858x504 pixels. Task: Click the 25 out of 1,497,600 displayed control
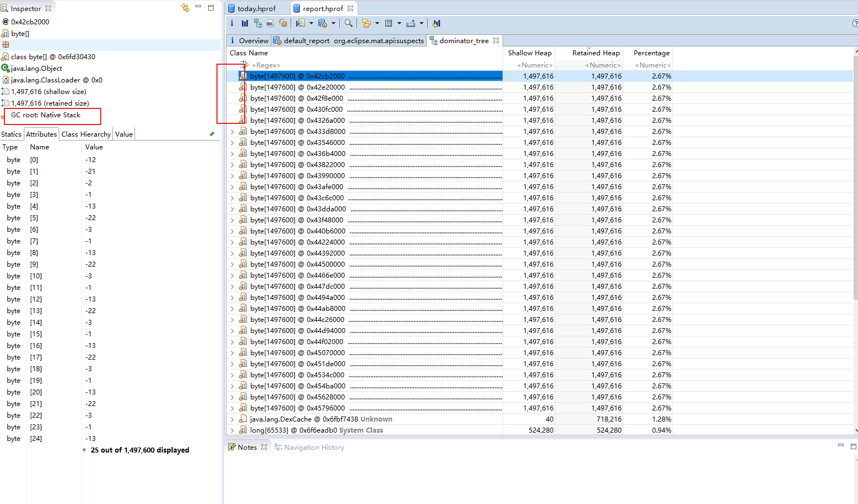click(141, 450)
